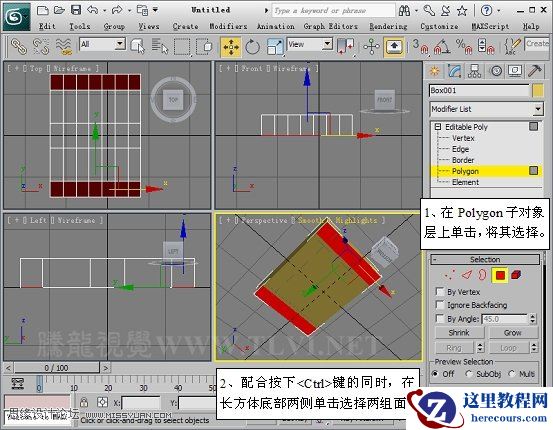Open the Modifiers menu
The width and height of the screenshot is (553, 430).
click(x=228, y=26)
